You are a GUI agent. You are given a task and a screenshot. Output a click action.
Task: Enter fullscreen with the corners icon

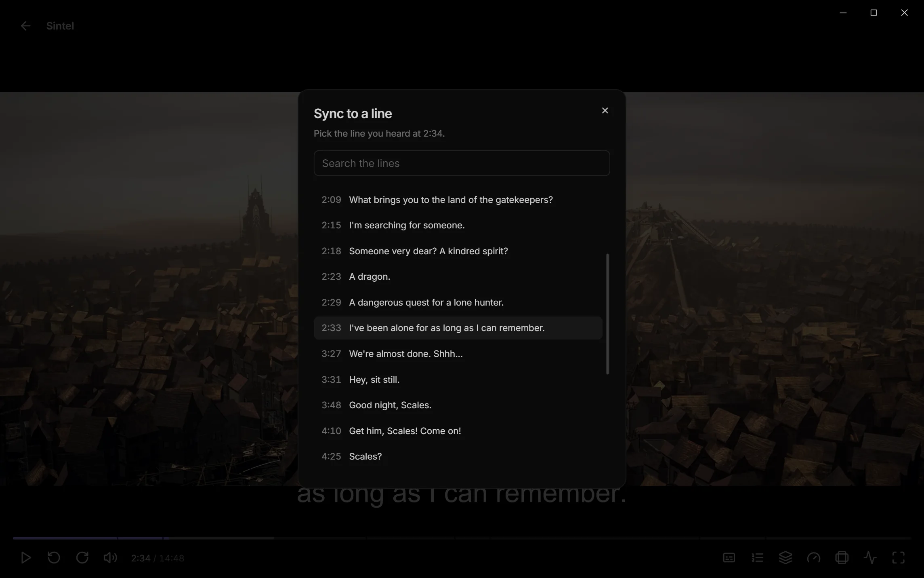click(899, 558)
